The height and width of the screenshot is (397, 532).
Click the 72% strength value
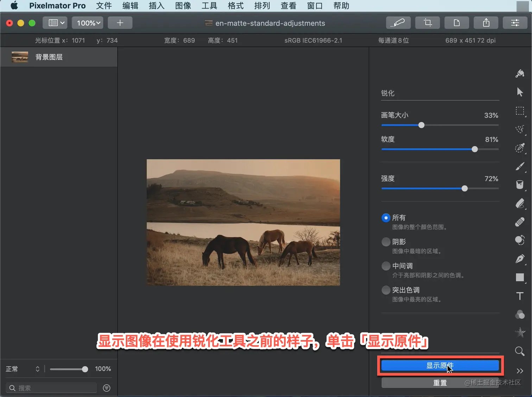coord(491,179)
